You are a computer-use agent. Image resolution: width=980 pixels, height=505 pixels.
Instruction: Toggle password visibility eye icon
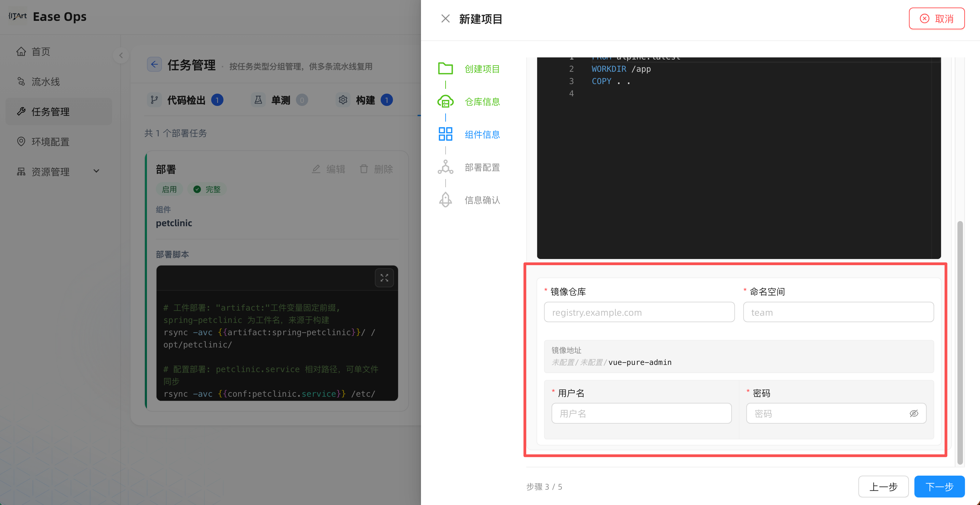click(914, 413)
